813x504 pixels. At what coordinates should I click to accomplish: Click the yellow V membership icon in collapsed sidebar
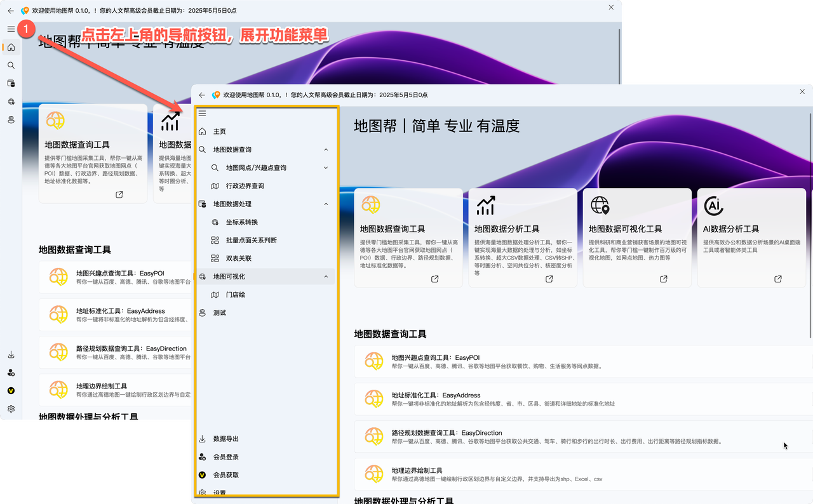coord(11,391)
